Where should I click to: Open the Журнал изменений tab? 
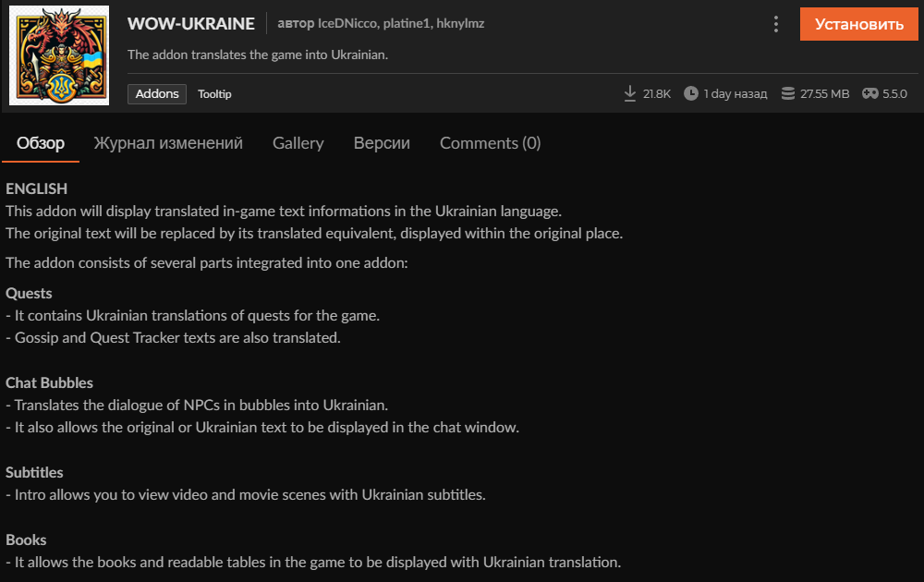[168, 143]
